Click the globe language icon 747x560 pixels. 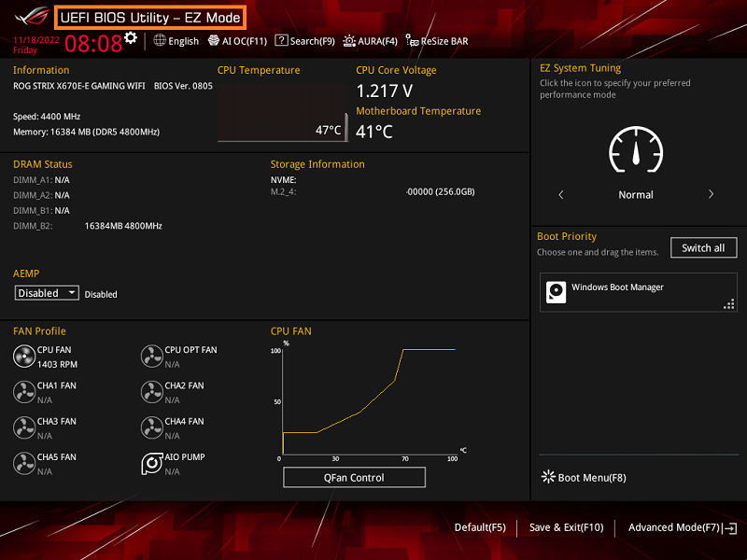[x=160, y=40]
